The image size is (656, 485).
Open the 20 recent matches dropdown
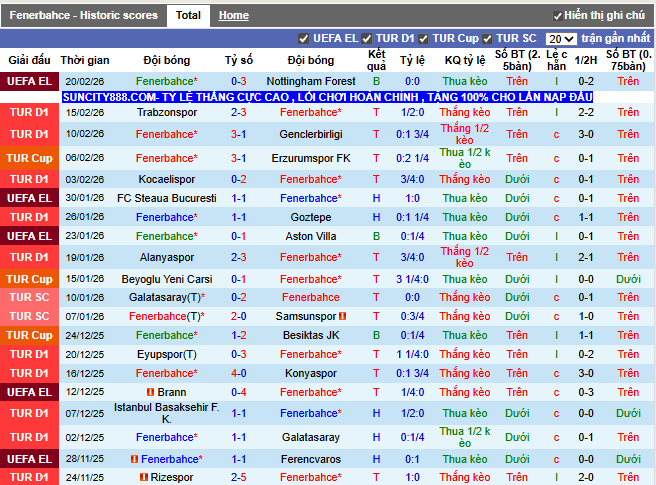click(561, 39)
